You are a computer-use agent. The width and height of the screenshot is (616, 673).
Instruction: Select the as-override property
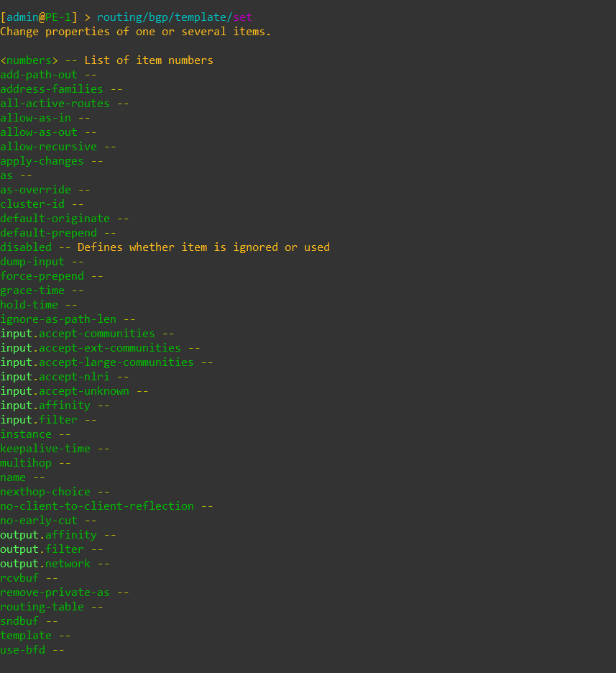pyautogui.click(x=36, y=190)
